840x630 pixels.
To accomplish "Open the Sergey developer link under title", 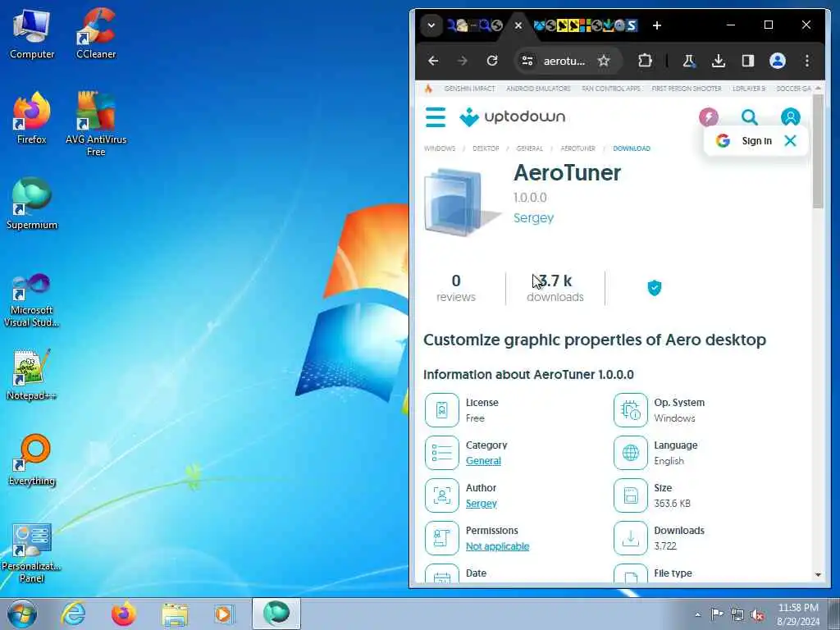I will [533, 218].
